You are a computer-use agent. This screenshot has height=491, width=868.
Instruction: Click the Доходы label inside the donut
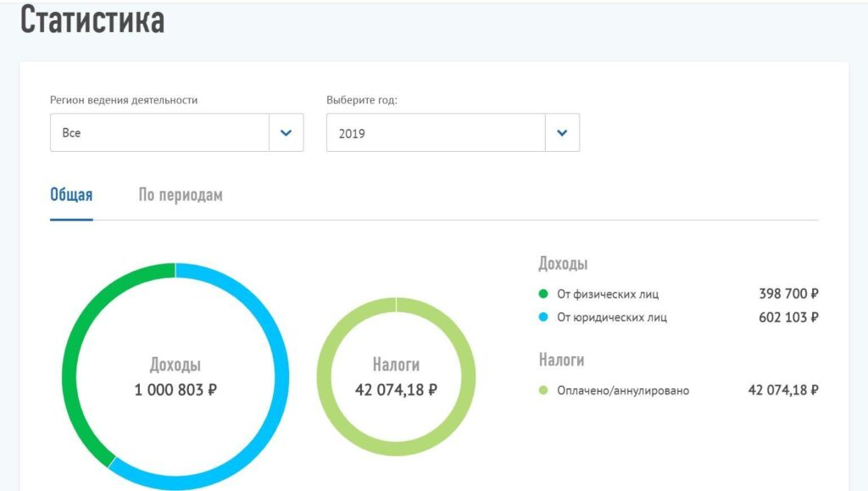[x=175, y=365]
